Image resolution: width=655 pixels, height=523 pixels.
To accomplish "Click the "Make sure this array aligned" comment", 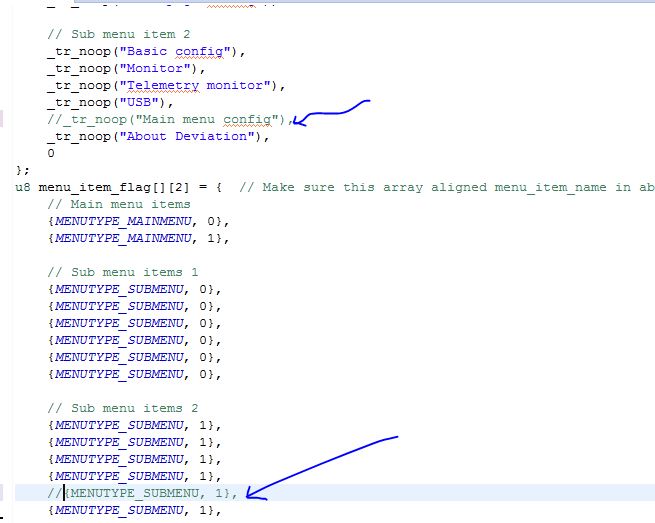I will click(447, 188).
